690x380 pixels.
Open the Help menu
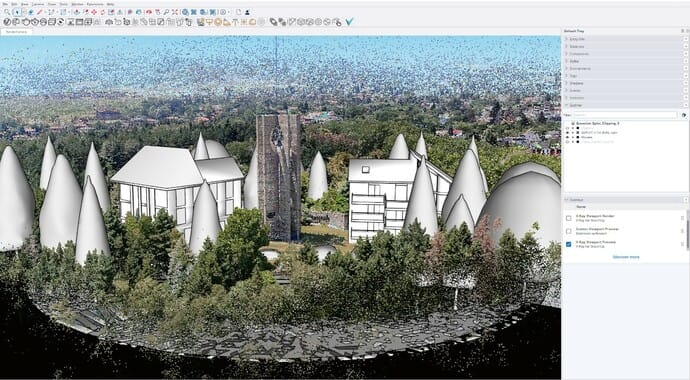[x=110, y=4]
